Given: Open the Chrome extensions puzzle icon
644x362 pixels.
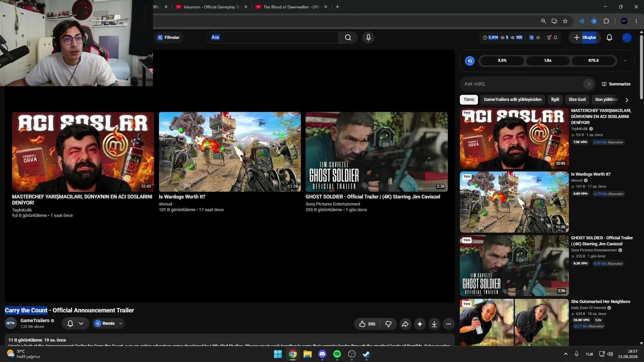Looking at the screenshot, I should [x=606, y=21].
